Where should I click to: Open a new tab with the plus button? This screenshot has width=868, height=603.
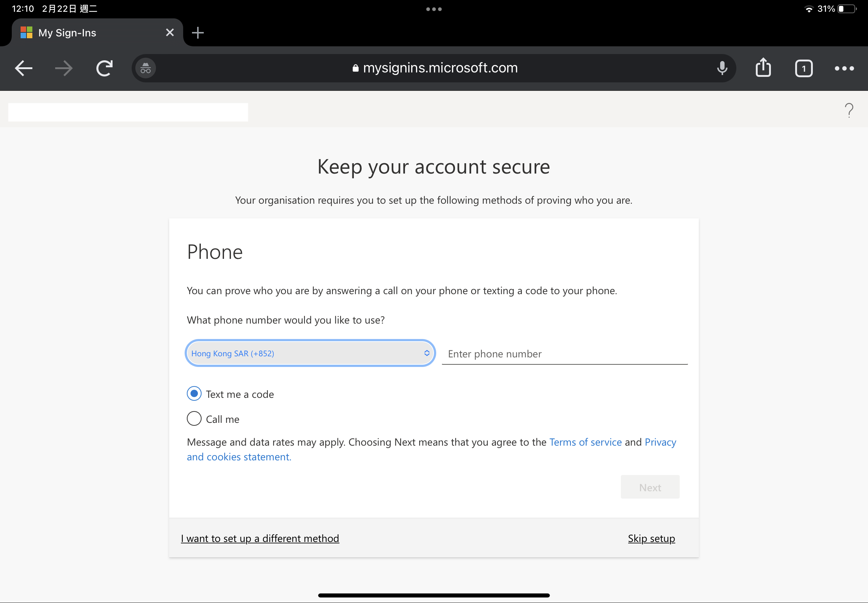point(198,33)
